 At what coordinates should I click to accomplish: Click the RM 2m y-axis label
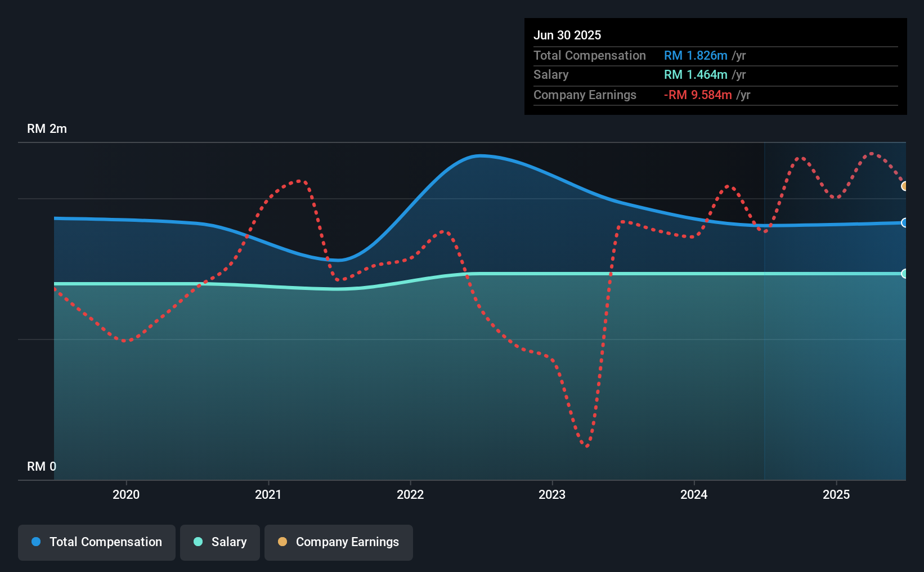pyautogui.click(x=47, y=128)
